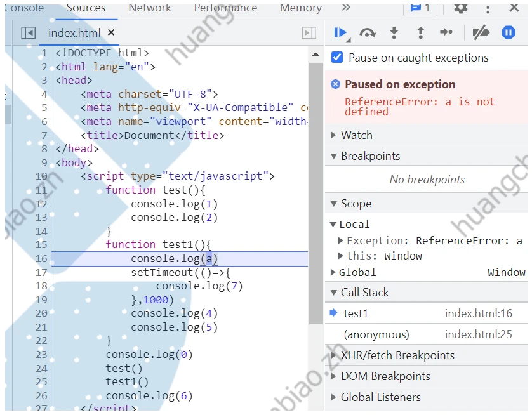Switch to the Memory tab

pyautogui.click(x=301, y=8)
